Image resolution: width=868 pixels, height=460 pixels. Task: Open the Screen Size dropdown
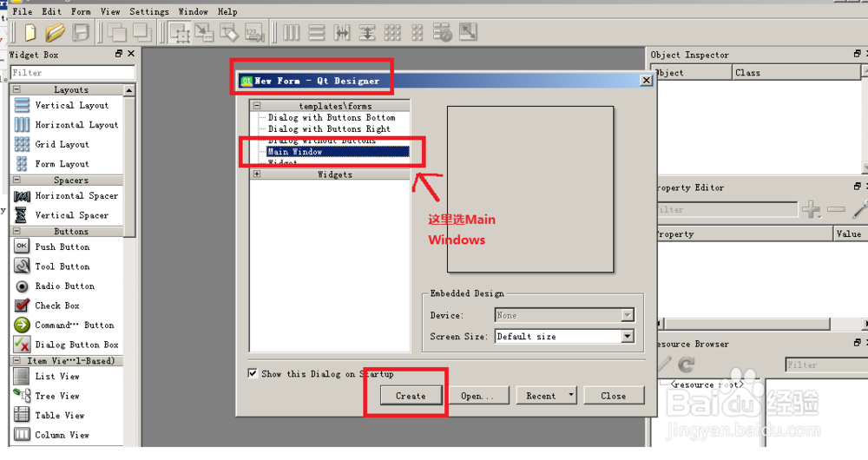pyautogui.click(x=628, y=336)
